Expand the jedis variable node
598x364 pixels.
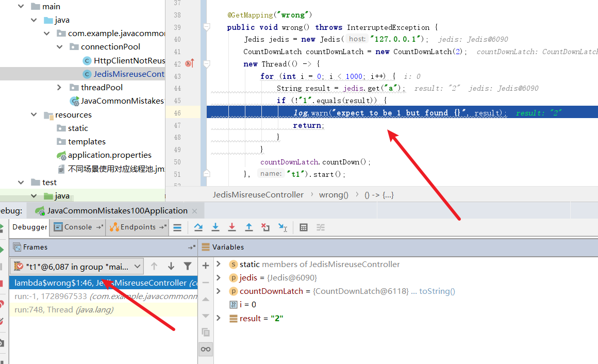[x=219, y=278]
